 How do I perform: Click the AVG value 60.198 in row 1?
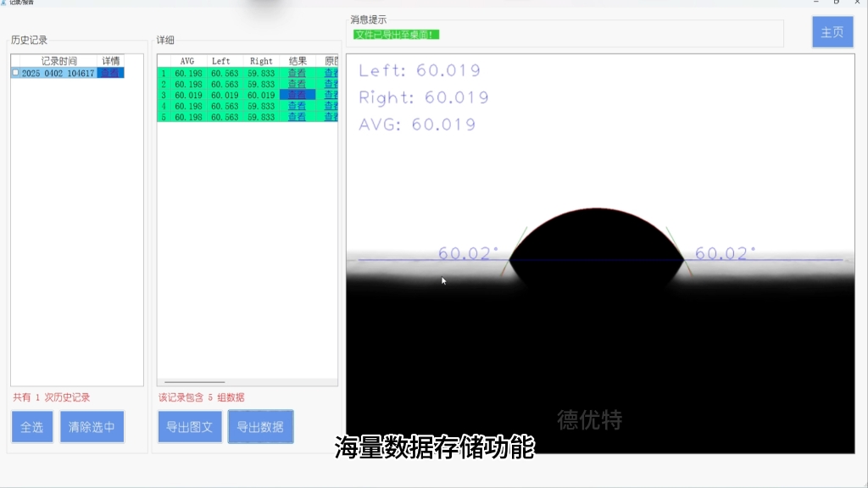pyautogui.click(x=188, y=73)
